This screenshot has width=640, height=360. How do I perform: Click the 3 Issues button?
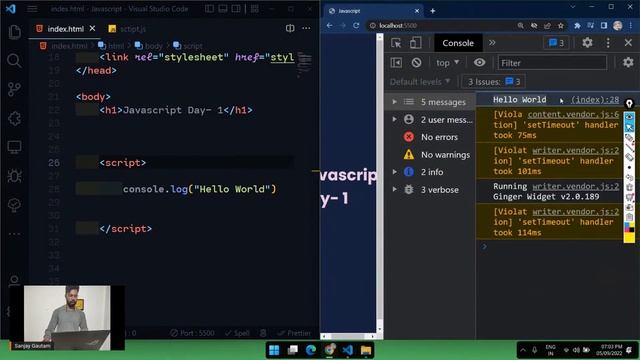click(493, 82)
